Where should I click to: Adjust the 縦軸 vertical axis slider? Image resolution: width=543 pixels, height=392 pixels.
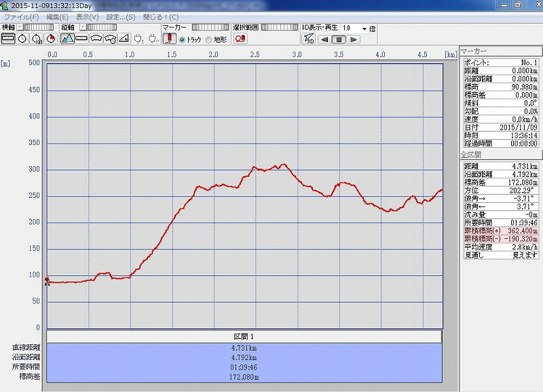tap(101, 27)
